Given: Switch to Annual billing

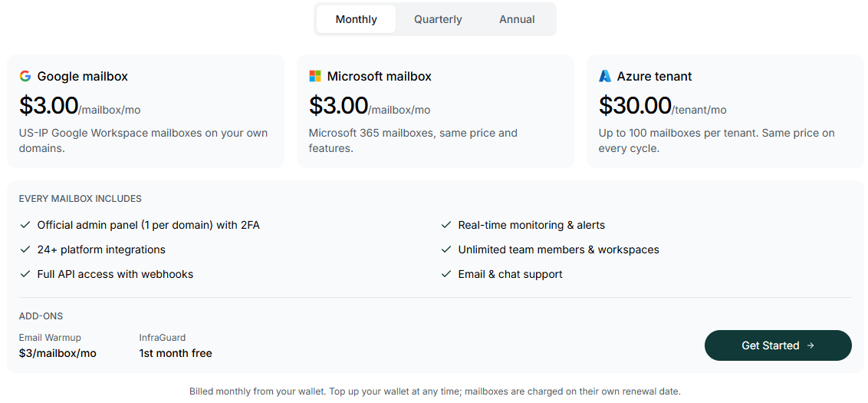Looking at the screenshot, I should (x=517, y=19).
